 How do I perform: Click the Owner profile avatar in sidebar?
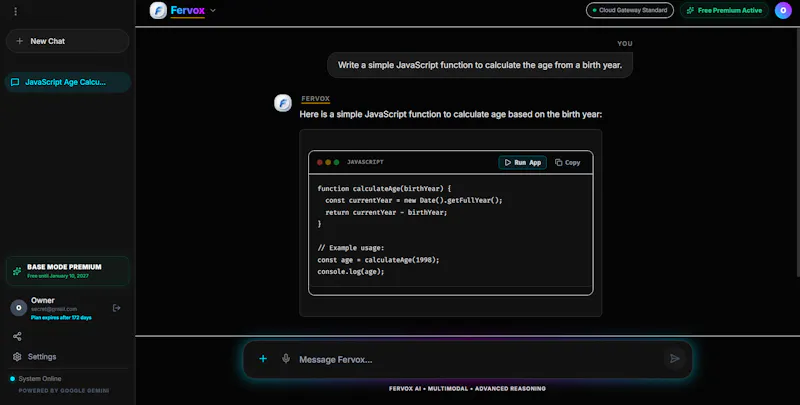(x=19, y=308)
